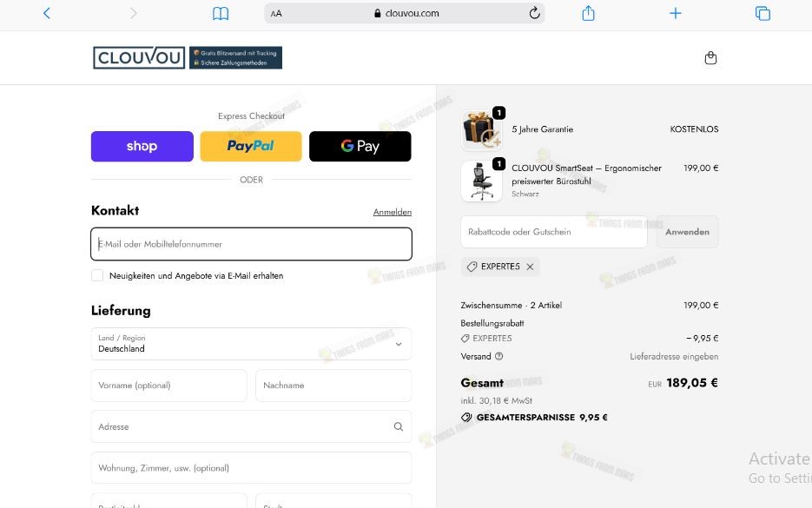Click the Lieferadresse eingeben text
Image resolution: width=812 pixels, height=508 pixels.
[x=674, y=356]
